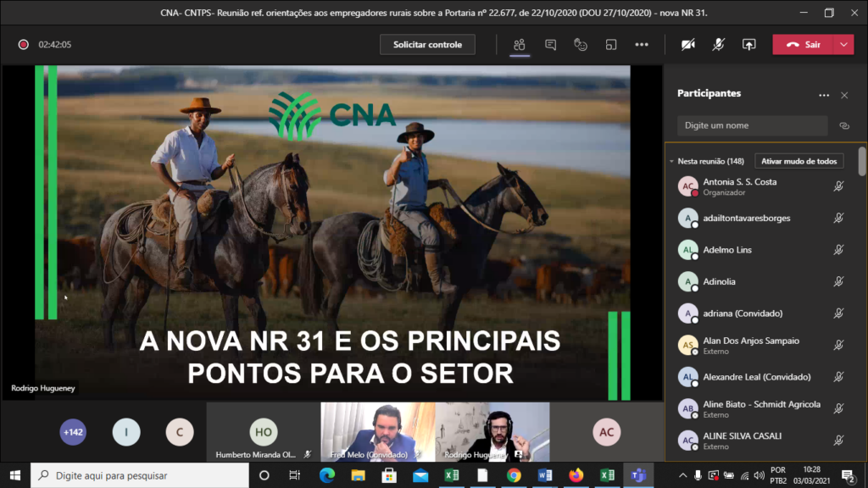Select participant Antonia S. S. Costa

pyautogui.click(x=761, y=186)
